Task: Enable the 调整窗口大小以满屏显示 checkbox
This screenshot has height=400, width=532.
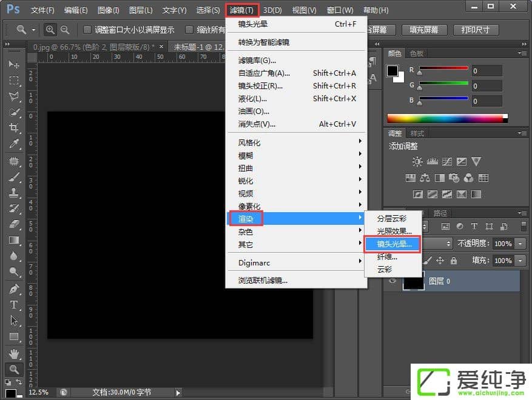Action: pyautogui.click(x=87, y=28)
